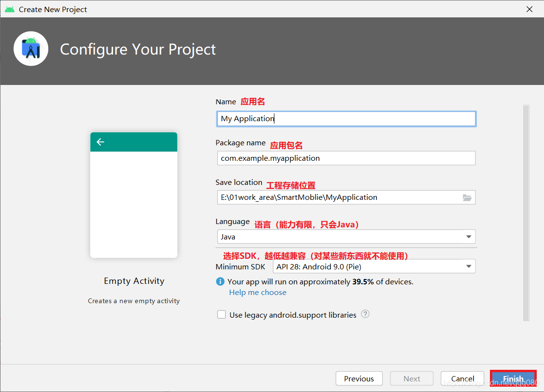Click the Previous button
The height and width of the screenshot is (392, 544).
[359, 378]
